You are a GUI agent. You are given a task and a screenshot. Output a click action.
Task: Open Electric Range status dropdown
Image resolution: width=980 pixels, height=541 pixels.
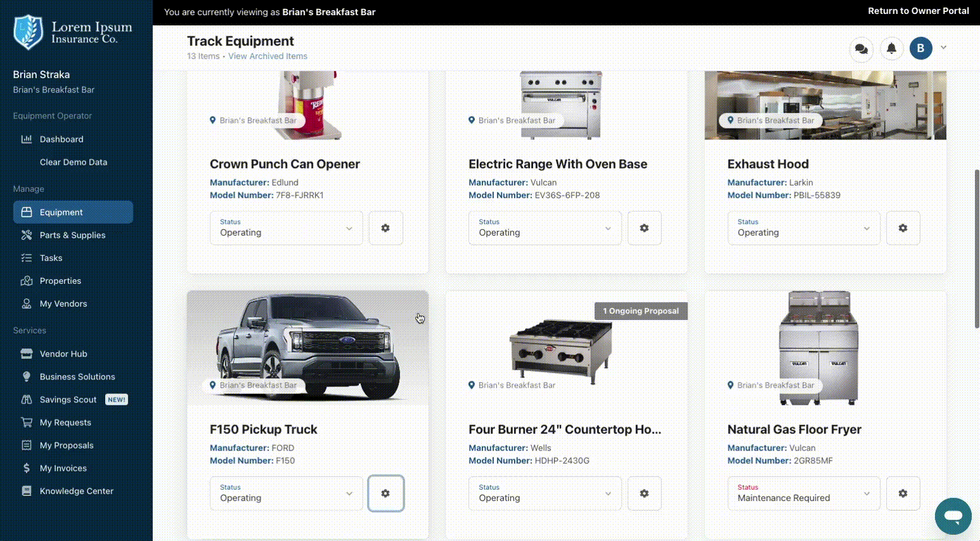(545, 228)
